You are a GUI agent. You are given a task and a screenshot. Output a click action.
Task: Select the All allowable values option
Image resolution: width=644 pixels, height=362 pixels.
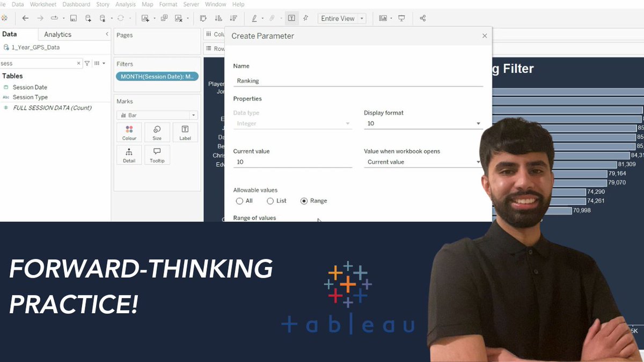pos(244,201)
